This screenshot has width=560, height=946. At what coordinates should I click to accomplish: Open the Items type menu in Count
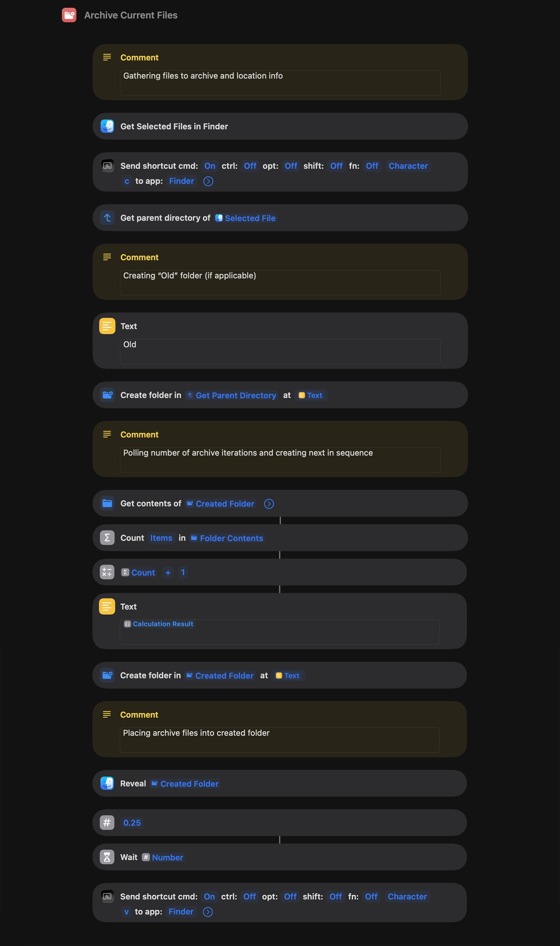pos(161,538)
